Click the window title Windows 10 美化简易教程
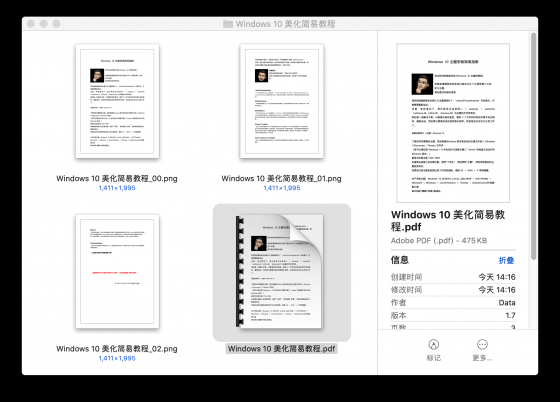560x402 pixels. click(285, 24)
